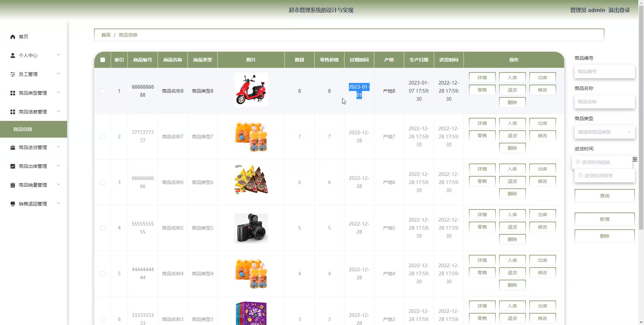Viewport: 644px width, 325px height.
Task: Click the vertical page scrollbar
Action: coord(641,118)
